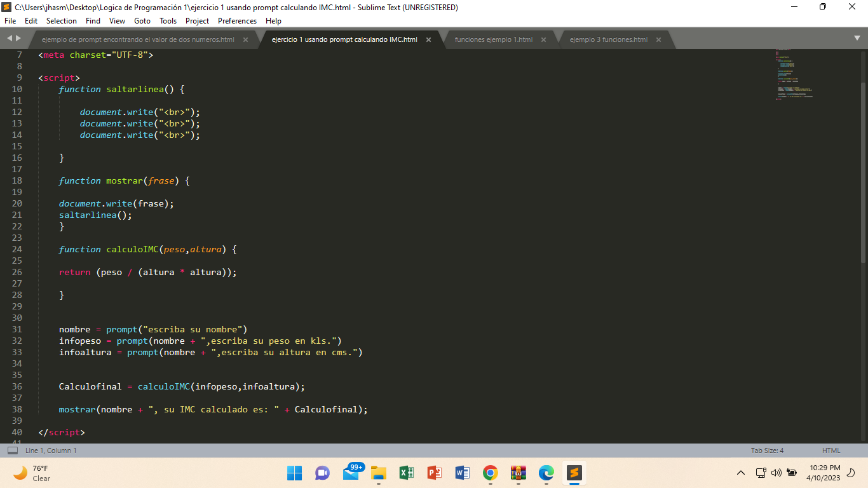
Task: Click the return keyword on line 26
Action: click(x=75, y=272)
